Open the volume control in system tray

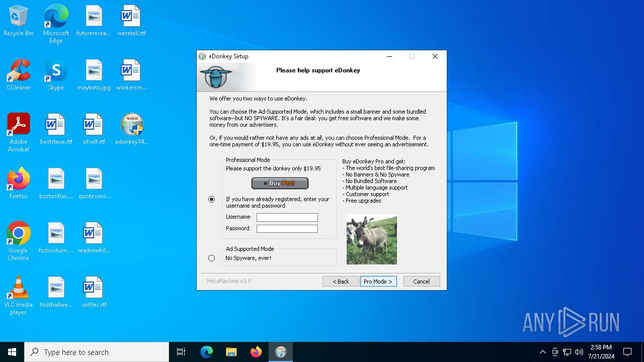click(x=579, y=352)
